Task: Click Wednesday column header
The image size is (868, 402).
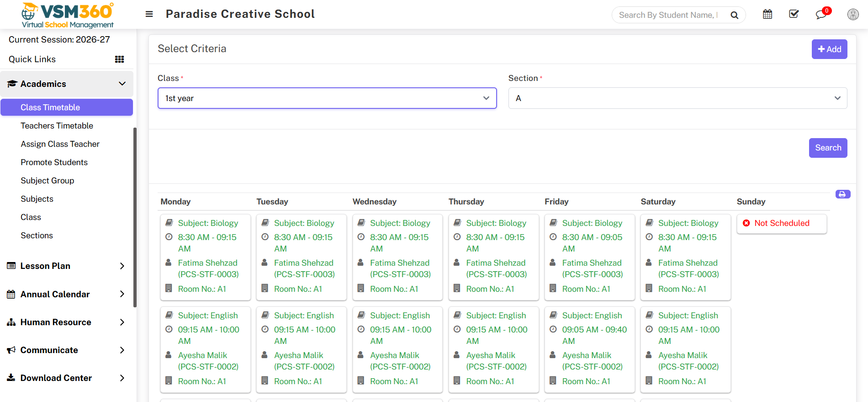Action: [375, 202]
